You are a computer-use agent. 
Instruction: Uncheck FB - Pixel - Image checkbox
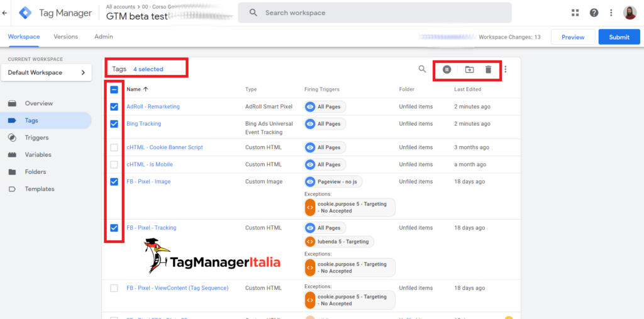[114, 182]
